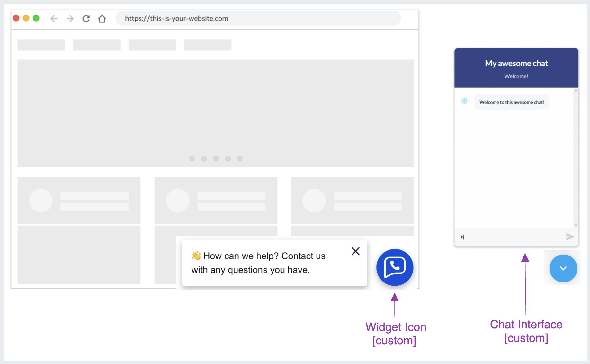Reload the page with refresh icon

tap(86, 19)
